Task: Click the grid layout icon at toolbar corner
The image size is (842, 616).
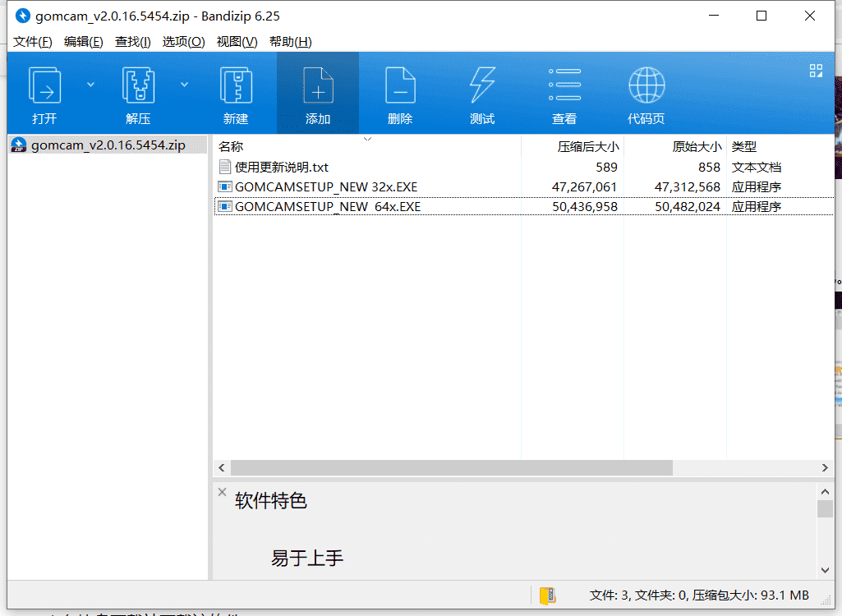Action: click(816, 71)
